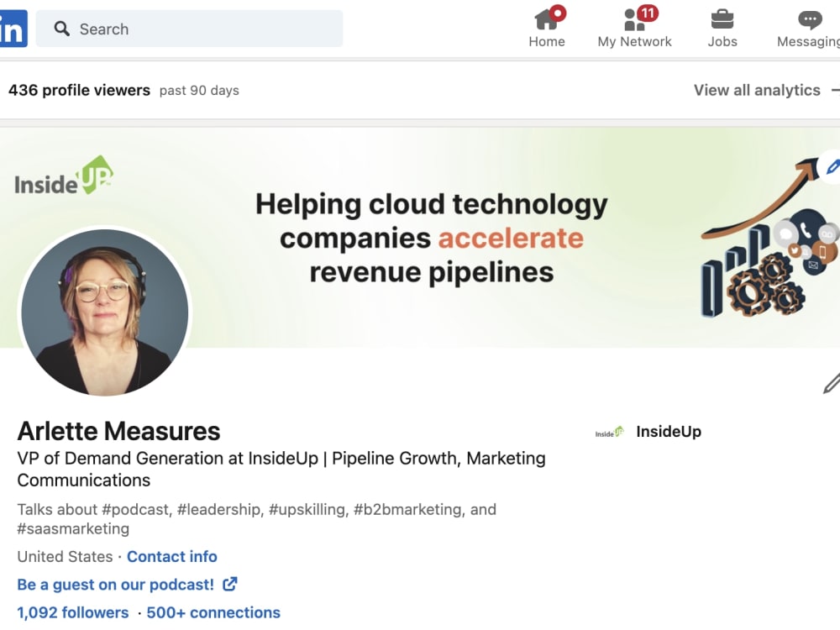840x630 pixels.
Task: Click View all analytics
Action: tap(757, 90)
